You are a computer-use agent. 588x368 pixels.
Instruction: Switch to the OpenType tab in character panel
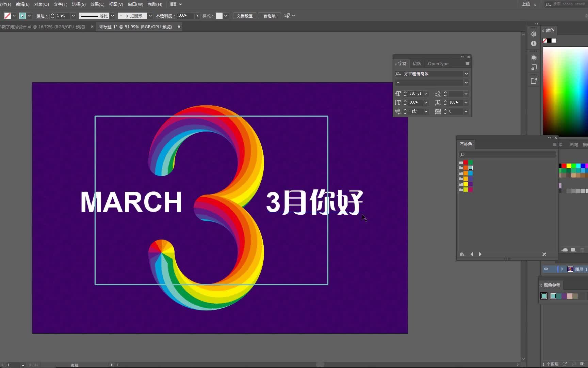[x=438, y=63]
